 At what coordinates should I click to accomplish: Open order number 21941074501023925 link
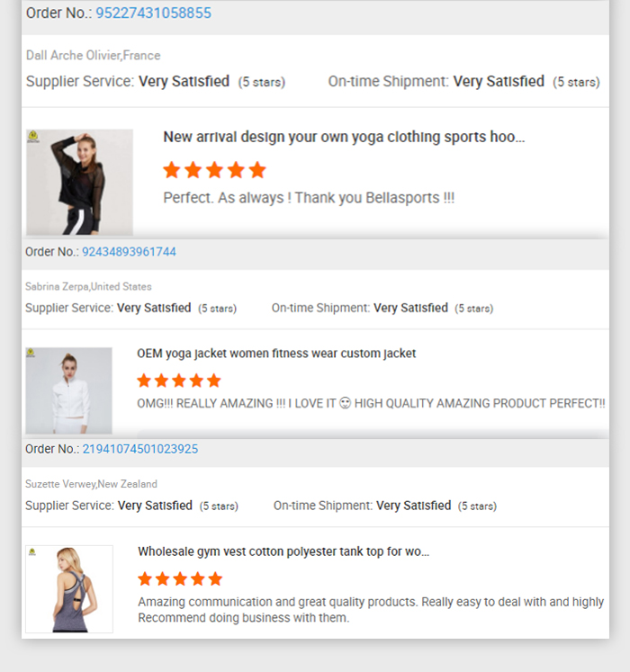tap(140, 449)
